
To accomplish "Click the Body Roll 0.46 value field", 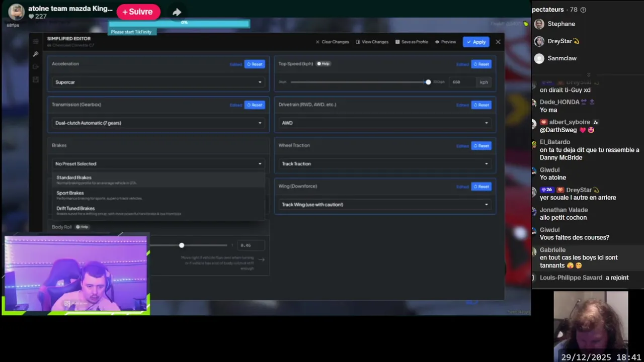I will 250,245.
